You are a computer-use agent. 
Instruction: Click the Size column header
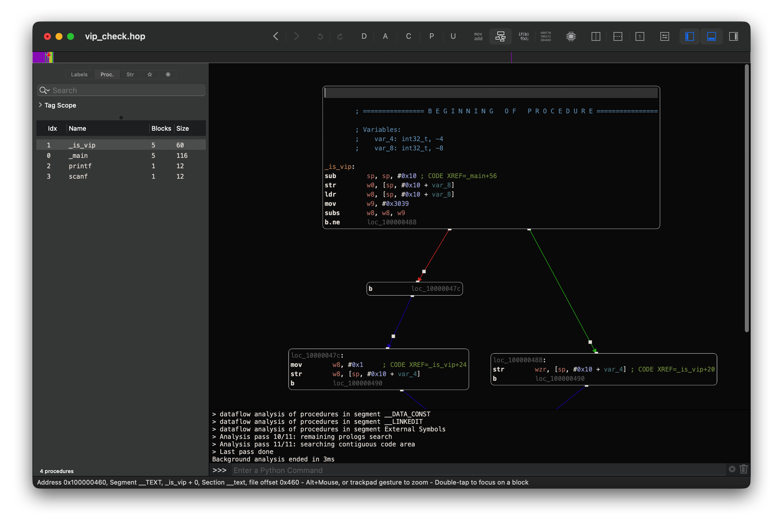coord(182,128)
